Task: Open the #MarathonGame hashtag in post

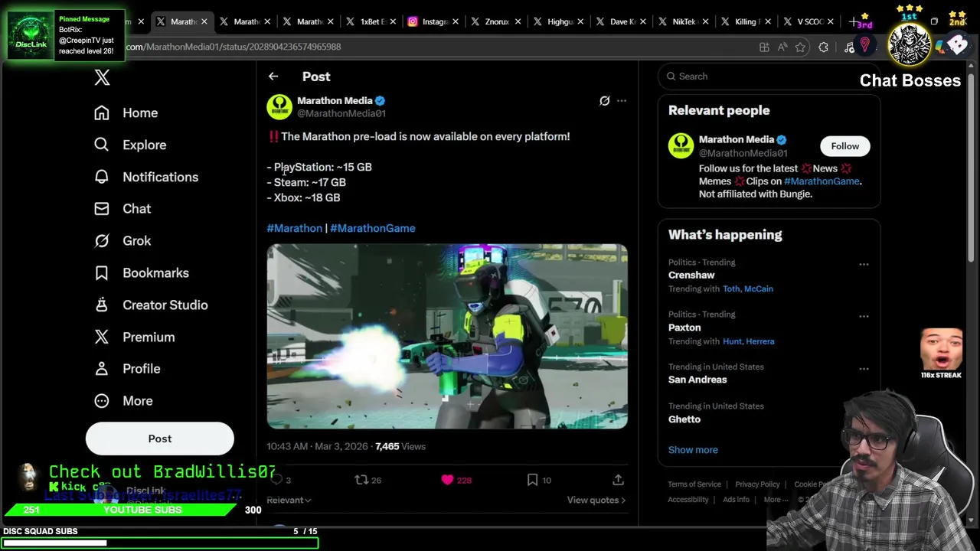Action: 373,228
